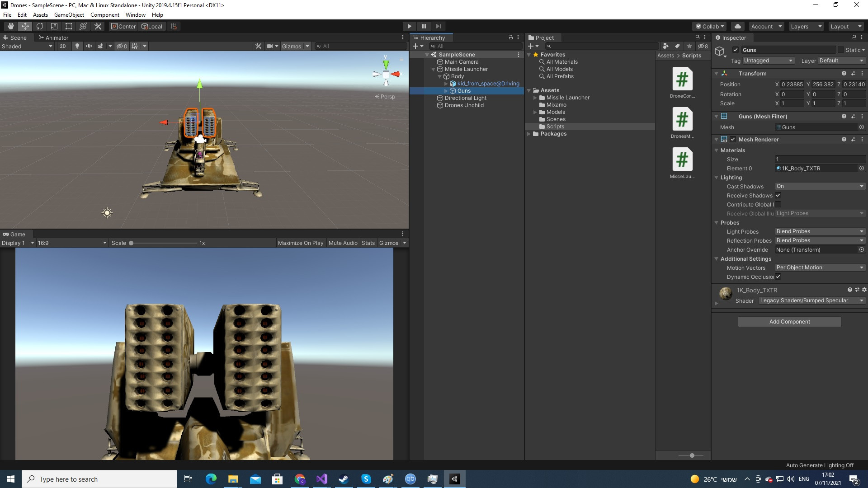
Task: Disable Mesh Renderer component
Action: [x=733, y=140]
